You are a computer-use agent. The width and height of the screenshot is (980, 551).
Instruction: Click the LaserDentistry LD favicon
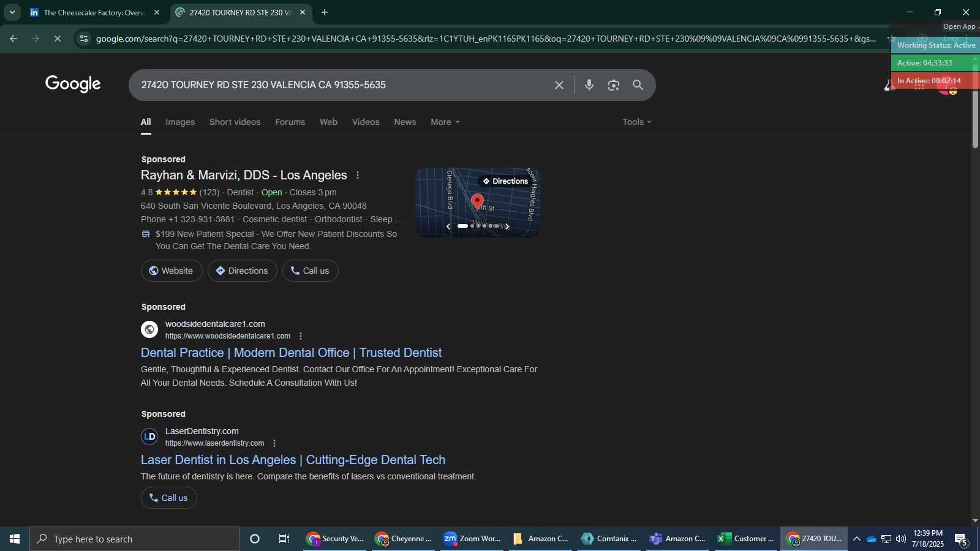click(149, 437)
